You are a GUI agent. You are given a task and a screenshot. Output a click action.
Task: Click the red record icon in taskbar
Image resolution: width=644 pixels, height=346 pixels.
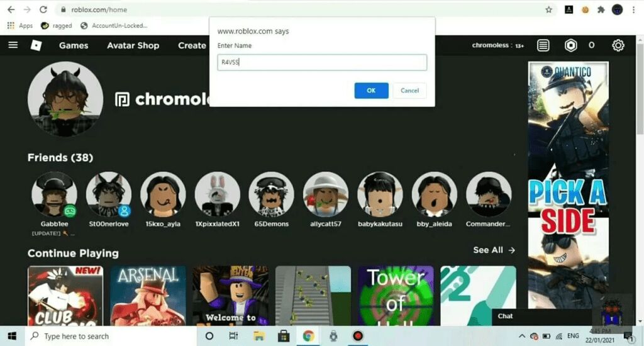pos(358,336)
